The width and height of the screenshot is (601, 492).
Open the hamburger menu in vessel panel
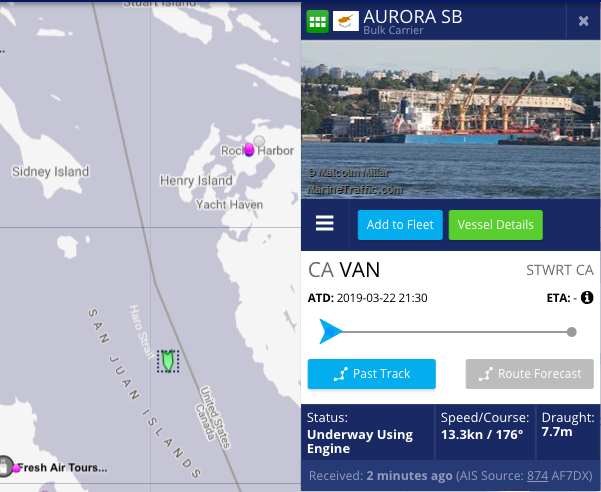pos(325,223)
